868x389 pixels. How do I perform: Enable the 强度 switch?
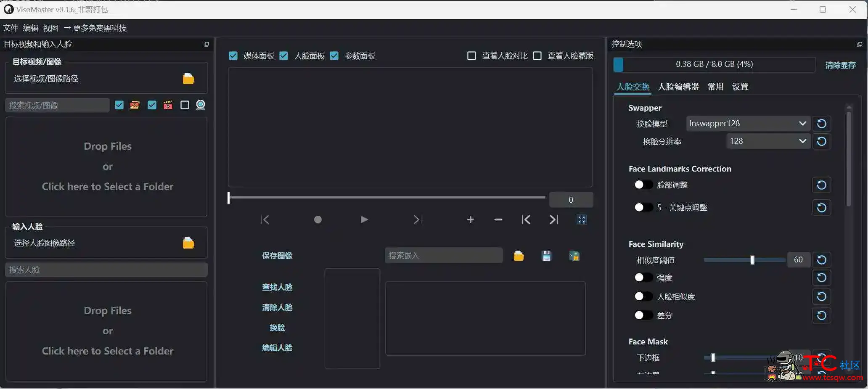click(x=643, y=278)
